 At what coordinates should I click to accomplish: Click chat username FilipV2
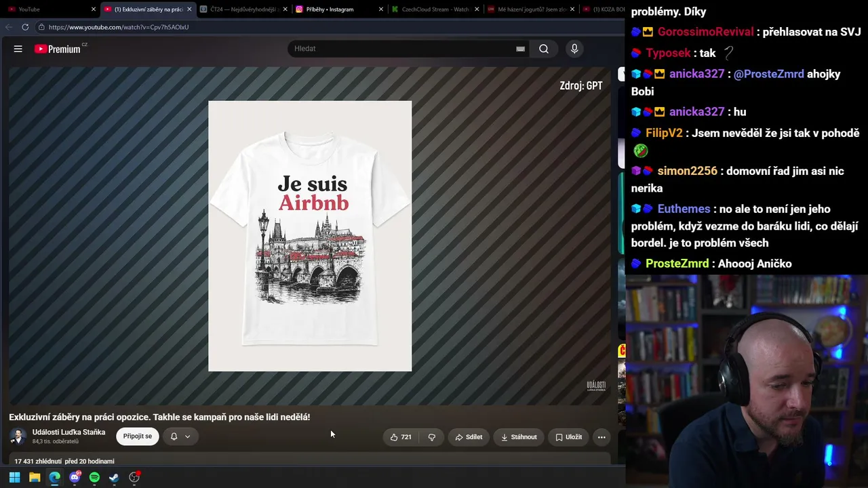click(x=664, y=133)
